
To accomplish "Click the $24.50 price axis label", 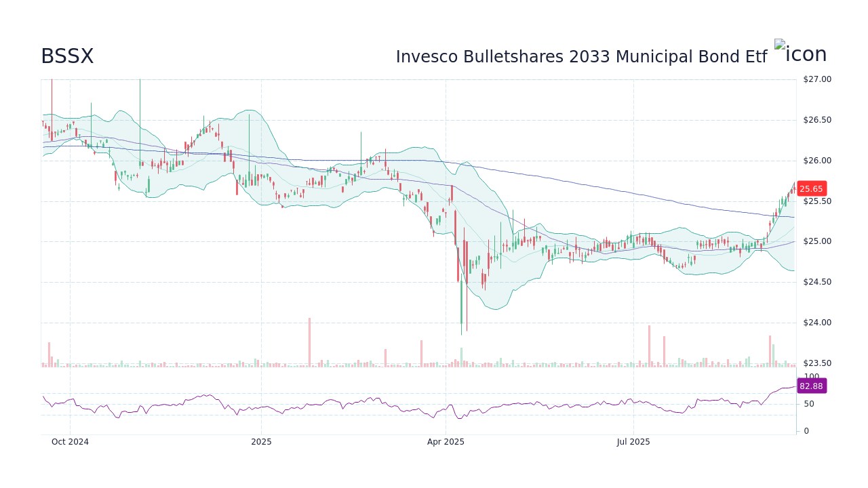I will point(817,282).
